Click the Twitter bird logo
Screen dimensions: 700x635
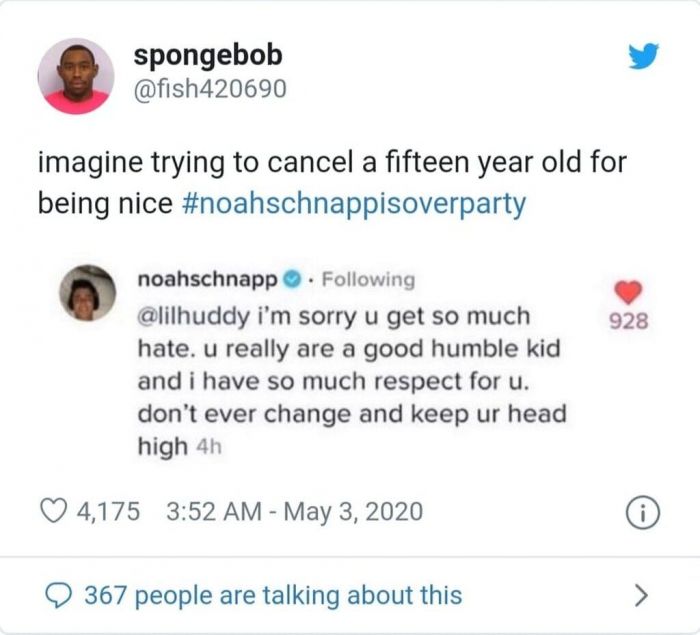click(x=643, y=59)
